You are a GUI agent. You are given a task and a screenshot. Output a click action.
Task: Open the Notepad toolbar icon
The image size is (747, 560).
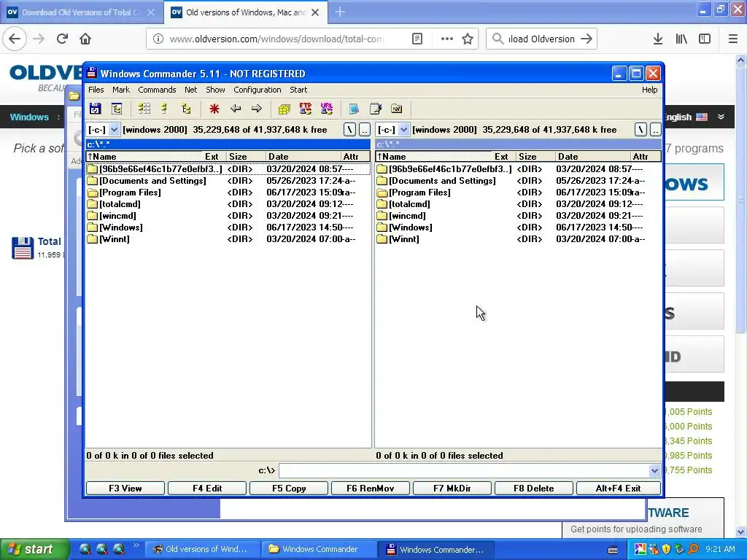376,109
